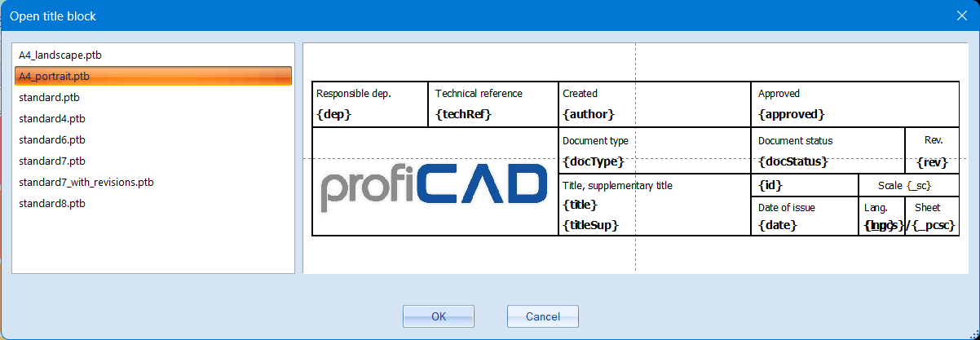The image size is (980, 340).
Task: Click the Created label in preview
Action: click(580, 94)
